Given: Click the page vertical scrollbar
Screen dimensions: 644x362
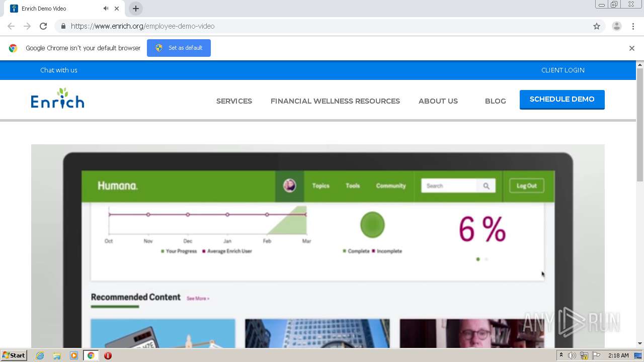Looking at the screenshot, I should pos(640,125).
